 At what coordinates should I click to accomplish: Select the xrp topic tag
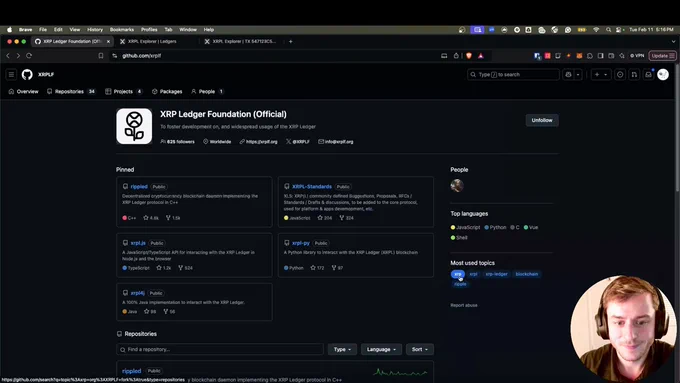click(458, 274)
